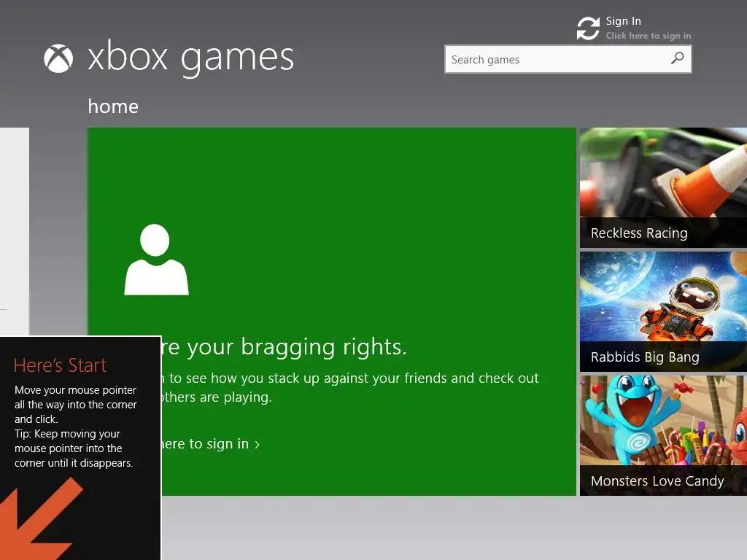Click 'Click here to sign in' subtitle

tap(648, 36)
